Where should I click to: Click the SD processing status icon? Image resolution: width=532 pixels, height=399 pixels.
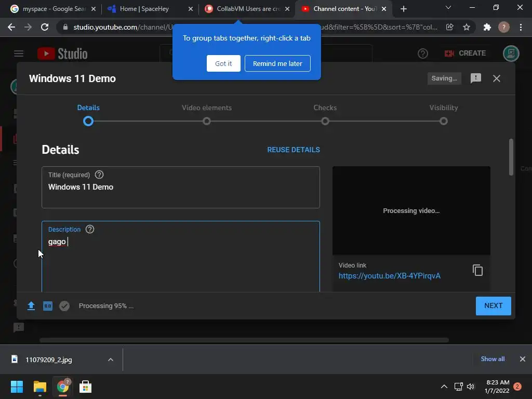pyautogui.click(x=48, y=306)
